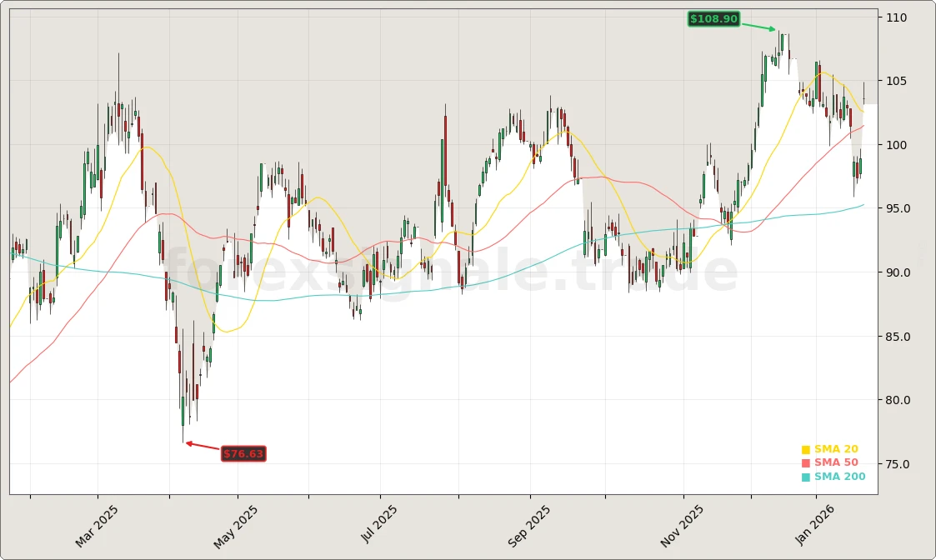Click the red SMA 50 legend swatch
This screenshot has height=560, width=936.
(806, 463)
